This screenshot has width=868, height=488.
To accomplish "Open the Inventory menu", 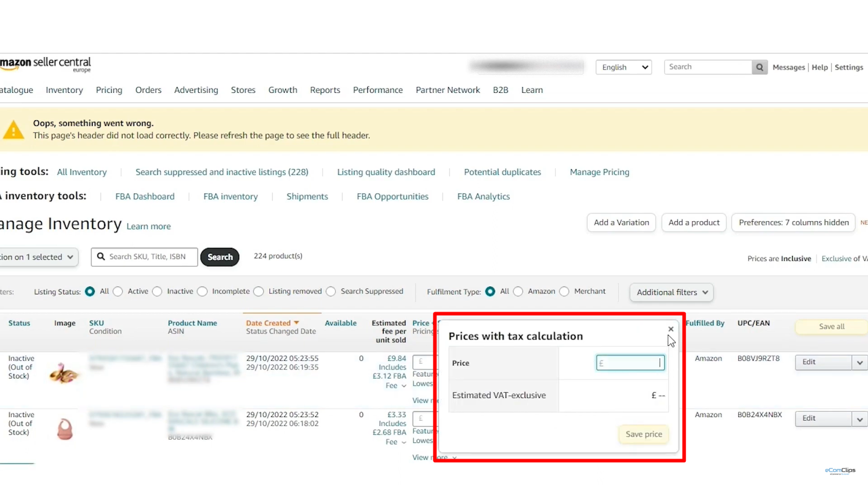I will [x=65, y=90].
